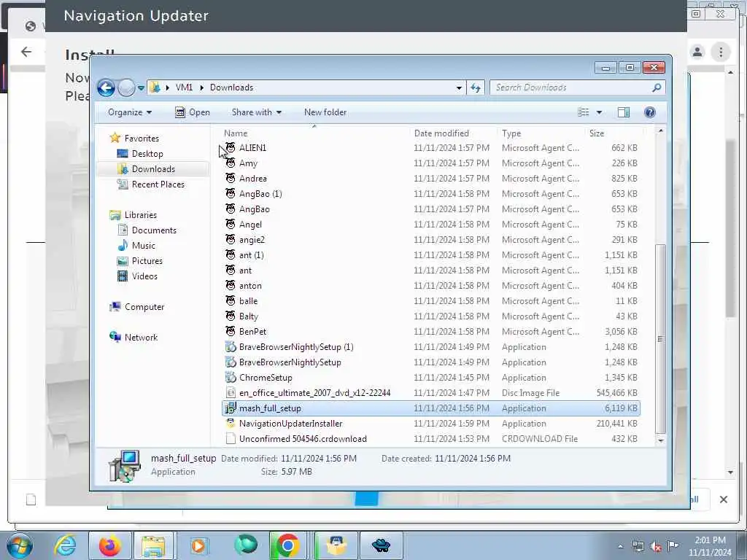Select en_office_ultimate_2007 disc image icon
This screenshot has height=560, width=747.
[x=231, y=393]
